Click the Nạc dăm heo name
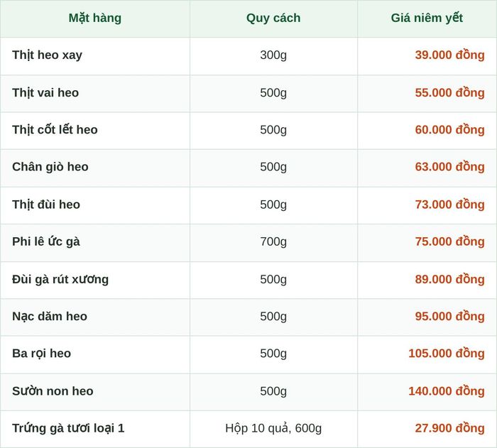 pos(50,317)
